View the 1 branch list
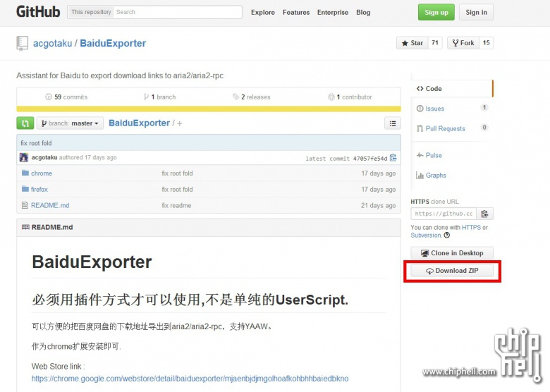550x392 pixels. [159, 97]
